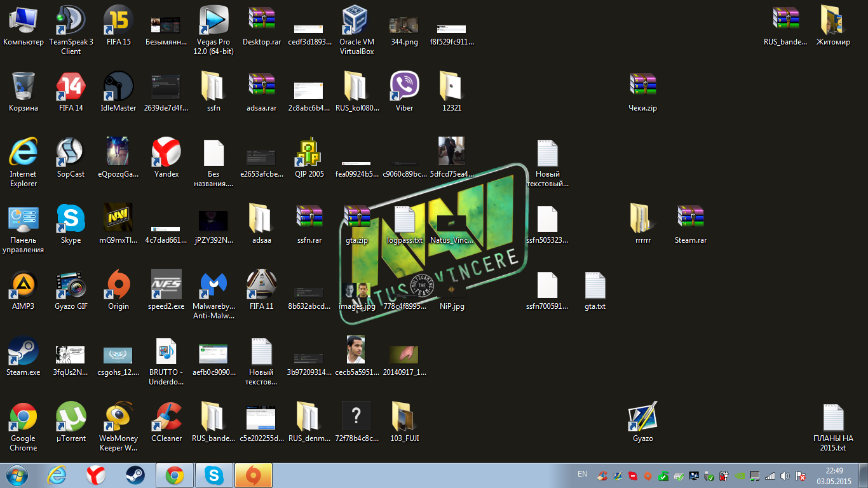Click the WebMoney Keeper desktop shortcut

pyautogui.click(x=118, y=426)
